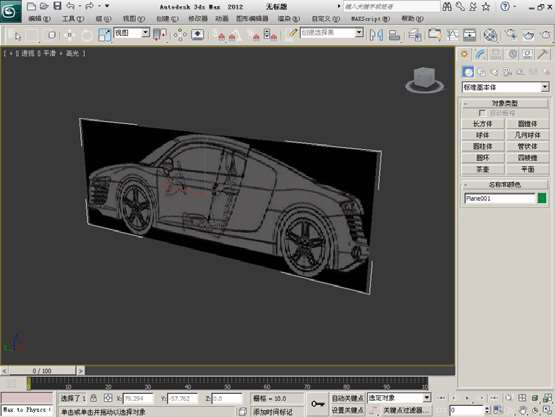
Task: Open the MAXScript menu
Action: tap(370, 19)
